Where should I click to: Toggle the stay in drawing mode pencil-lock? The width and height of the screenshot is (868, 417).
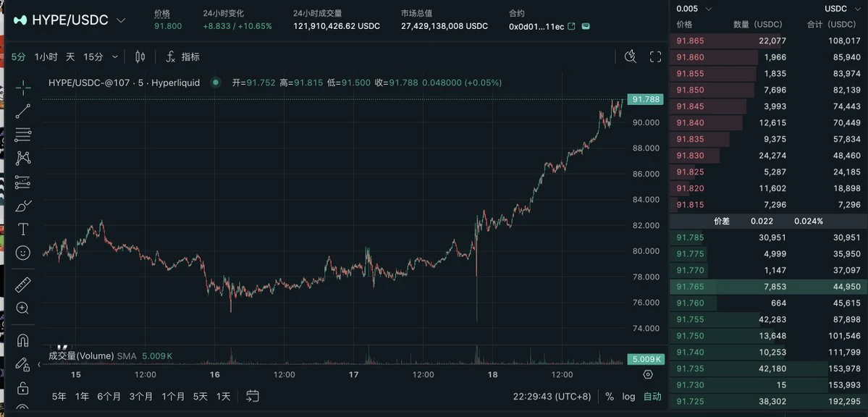click(x=22, y=364)
